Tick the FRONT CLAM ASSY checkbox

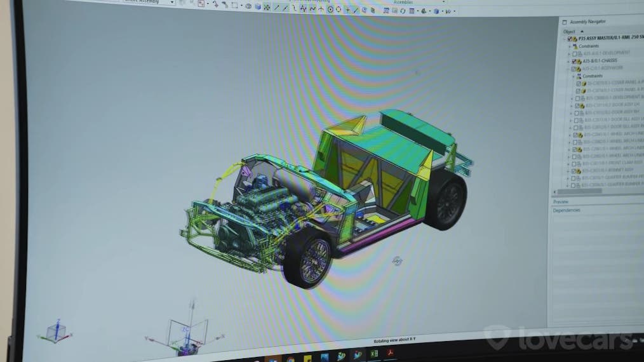[574, 164]
